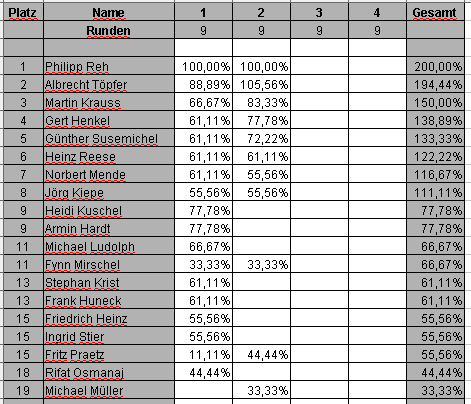The image size is (471, 404).
Task: Select the Gesamt header cell
Action: click(435, 12)
